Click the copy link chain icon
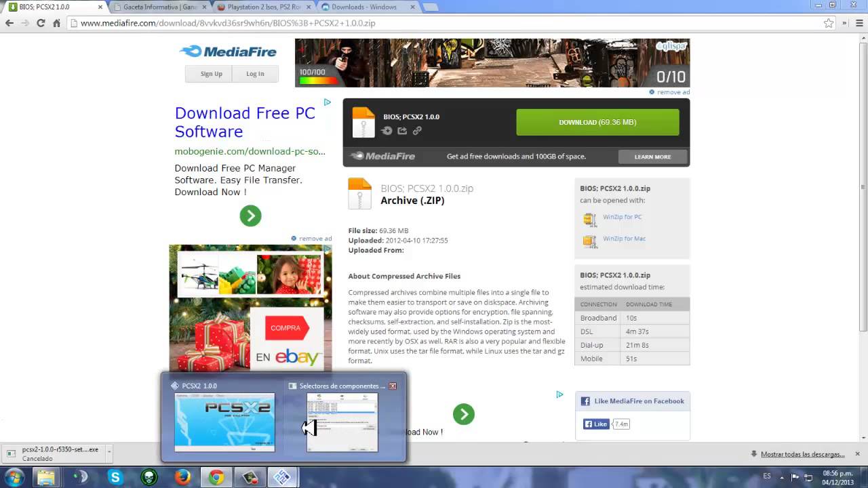Screen dimensions: 868x488 coord(417,131)
